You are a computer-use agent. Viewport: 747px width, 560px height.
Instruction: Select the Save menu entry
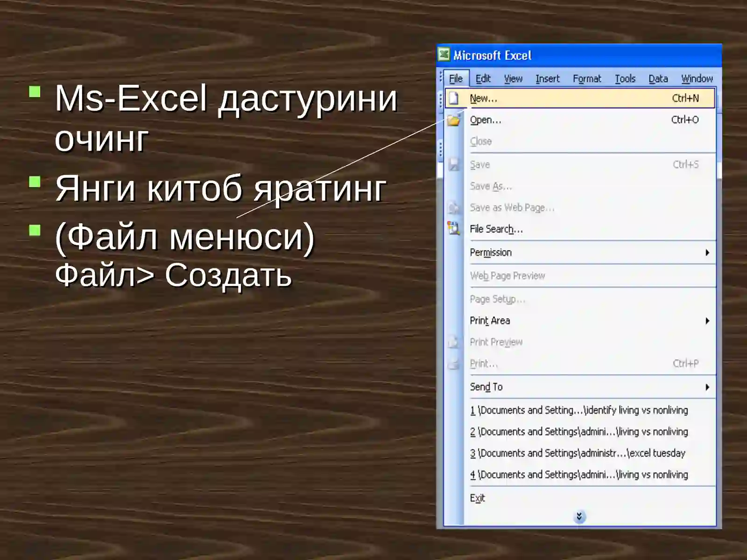(x=580, y=165)
